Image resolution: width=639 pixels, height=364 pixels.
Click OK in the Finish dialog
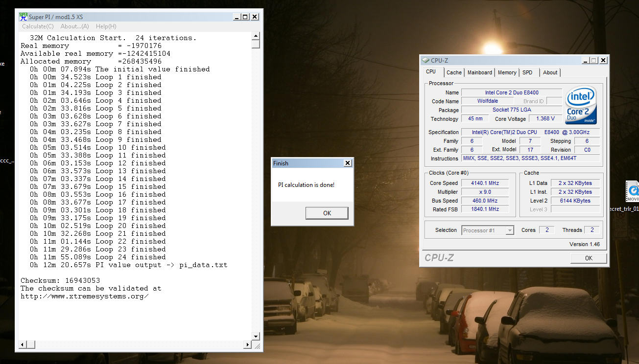click(327, 213)
